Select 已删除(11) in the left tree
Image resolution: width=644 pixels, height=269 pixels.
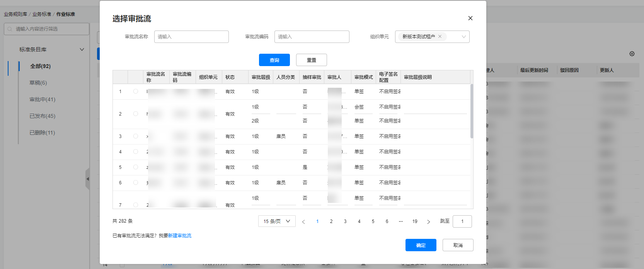(x=42, y=133)
